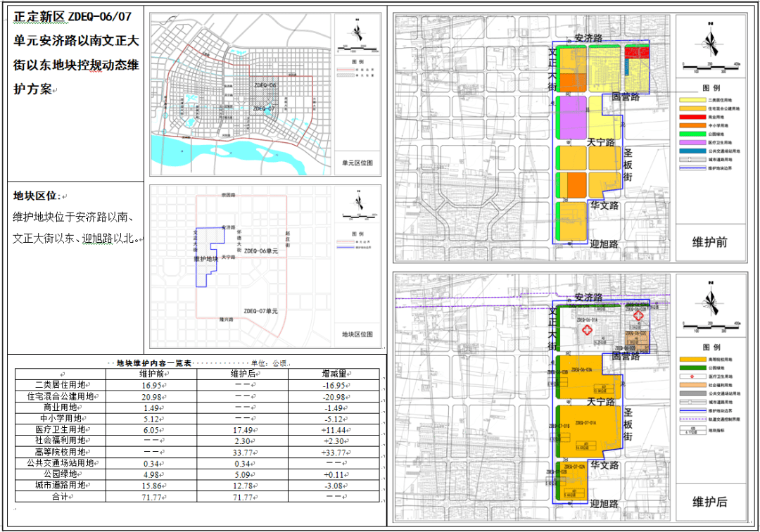Screen dimensions: 760x532
Task: Click the 地块区位 heading text
Action: 36,195
